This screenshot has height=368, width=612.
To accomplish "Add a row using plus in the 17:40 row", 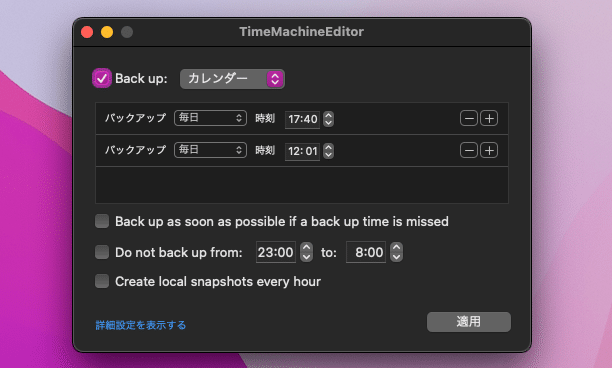I will (x=489, y=118).
